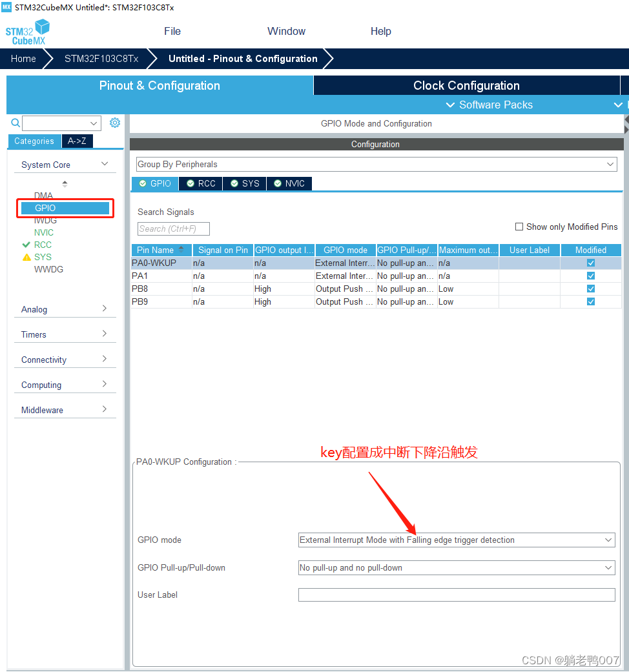This screenshot has width=629, height=672.
Task: Click Maximum output speed column header
Action: click(468, 250)
